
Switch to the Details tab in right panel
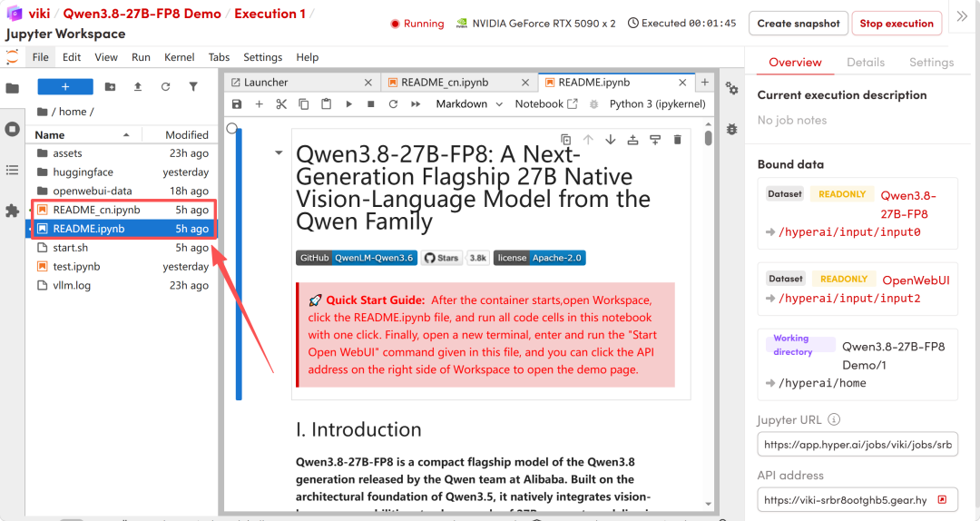pyautogui.click(x=866, y=62)
